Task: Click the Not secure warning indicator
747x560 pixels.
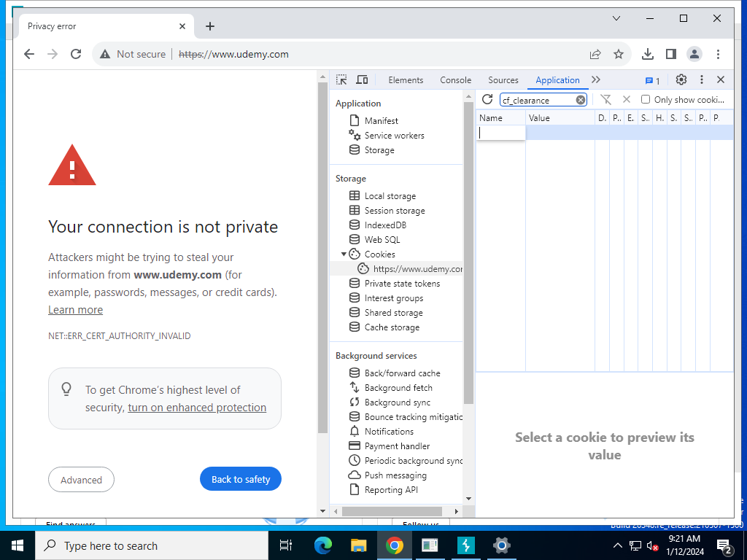Action: (x=133, y=54)
